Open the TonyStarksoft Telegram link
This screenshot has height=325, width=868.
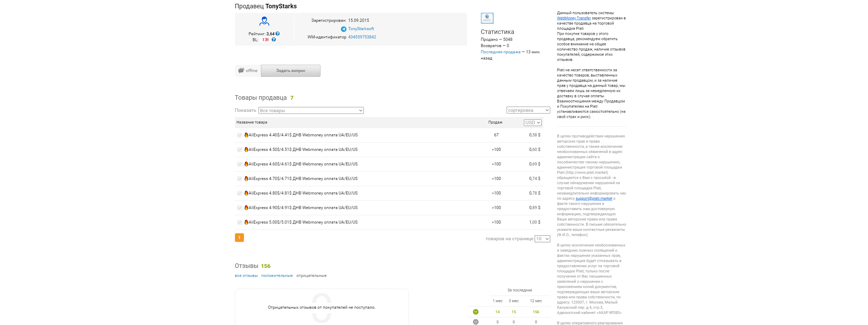point(361,29)
